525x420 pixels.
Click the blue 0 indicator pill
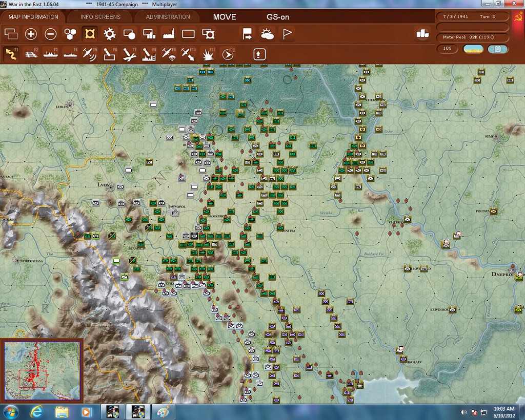coord(497,49)
